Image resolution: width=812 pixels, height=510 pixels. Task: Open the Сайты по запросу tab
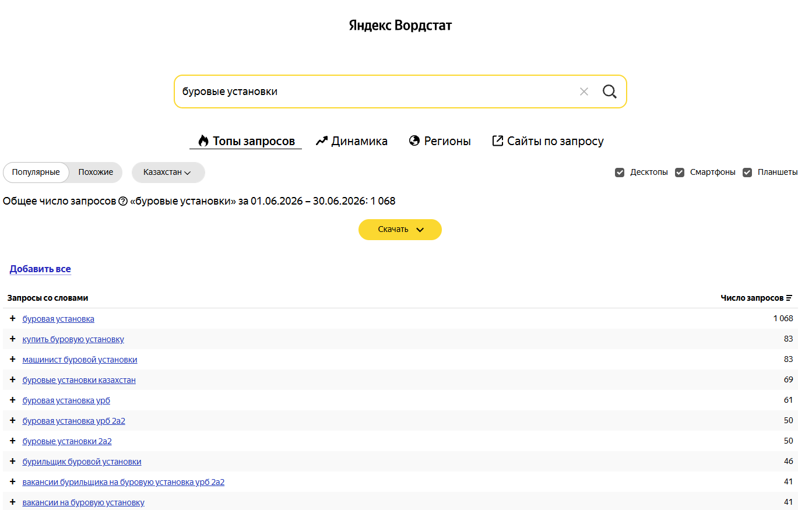coord(548,141)
